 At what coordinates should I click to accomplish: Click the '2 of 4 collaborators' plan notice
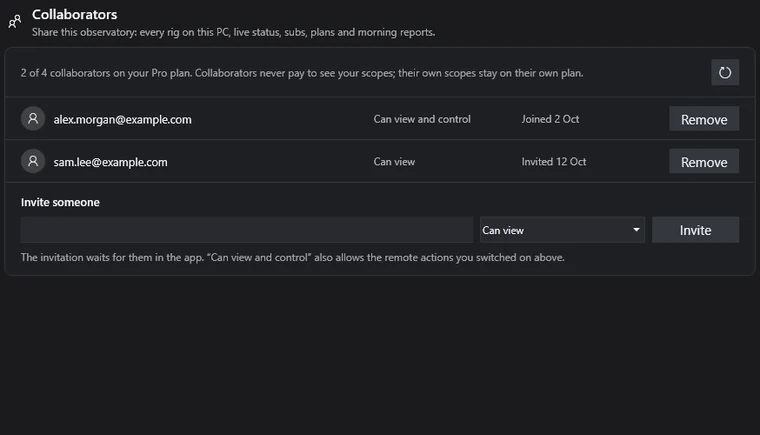coord(302,73)
